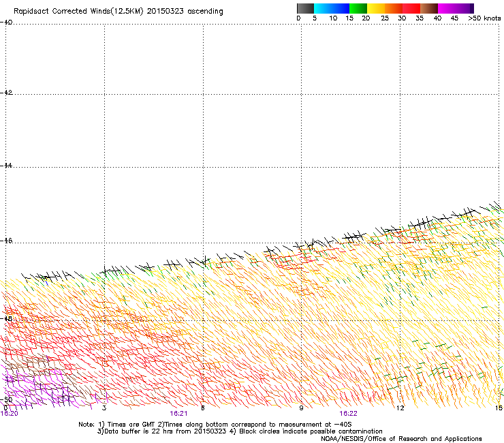Click the red 30-35 knots legend color
Image resolution: width=504 pixels, height=443 pixels.
pyautogui.click(x=411, y=8)
